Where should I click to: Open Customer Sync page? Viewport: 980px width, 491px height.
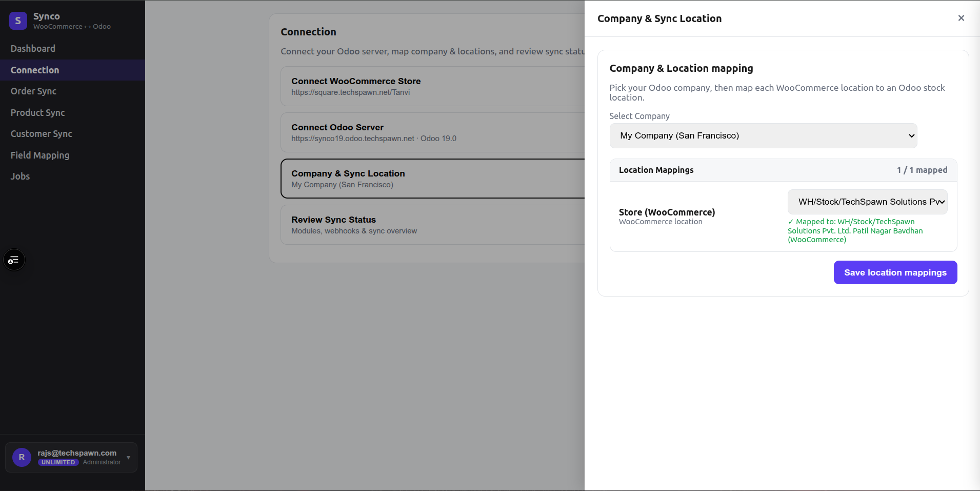72,133
